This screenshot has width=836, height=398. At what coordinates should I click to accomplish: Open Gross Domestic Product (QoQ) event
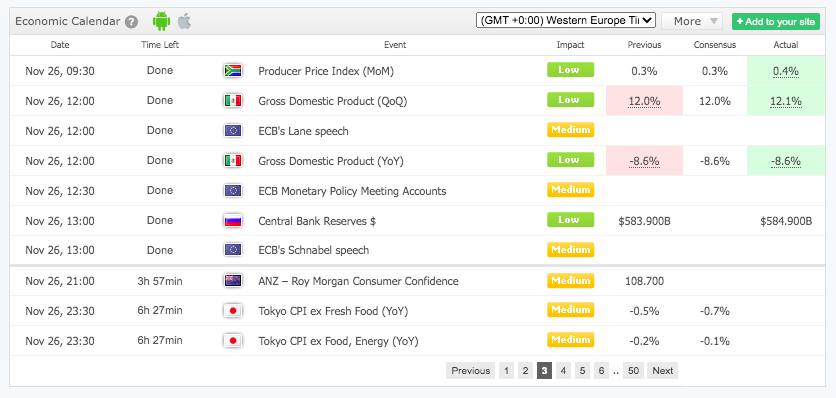(333, 101)
